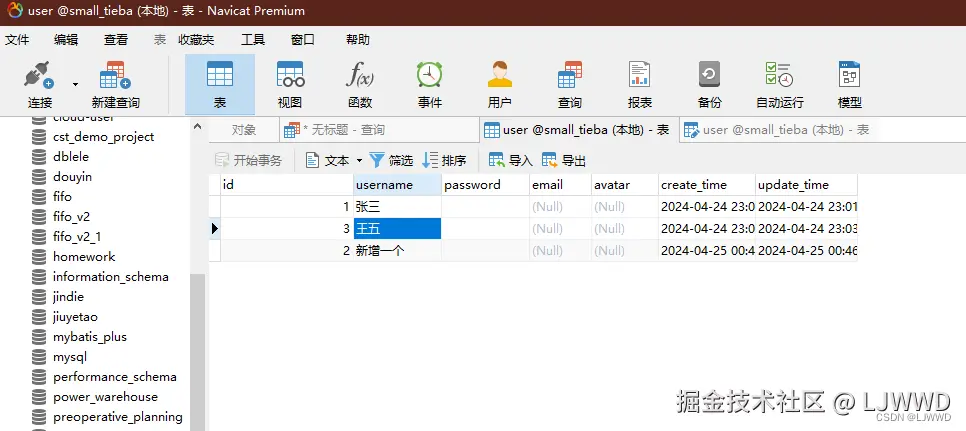Click the avatar (Null) cell in 新增一个 row
966x431 pixels.
click(x=625, y=251)
